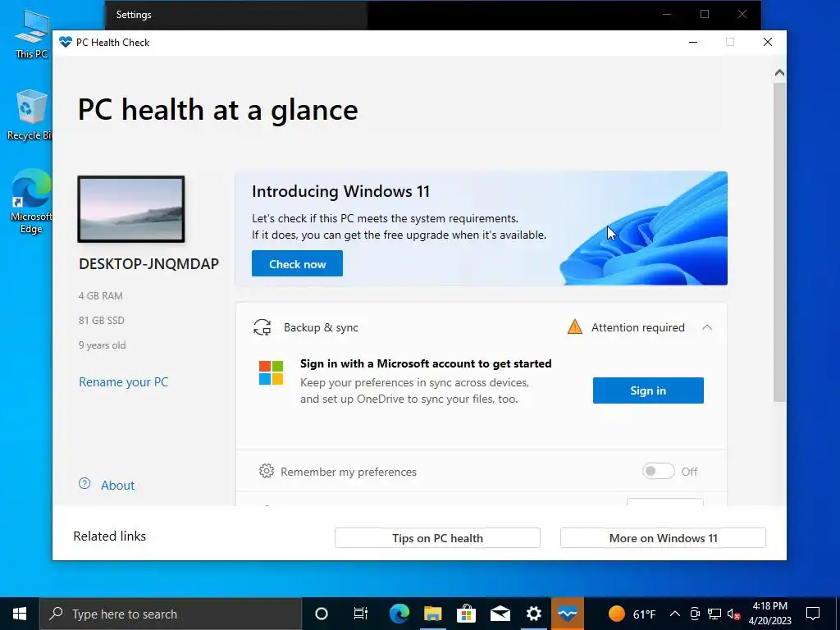
Task: Click the scrollbar up arrow
Action: pyautogui.click(x=779, y=72)
